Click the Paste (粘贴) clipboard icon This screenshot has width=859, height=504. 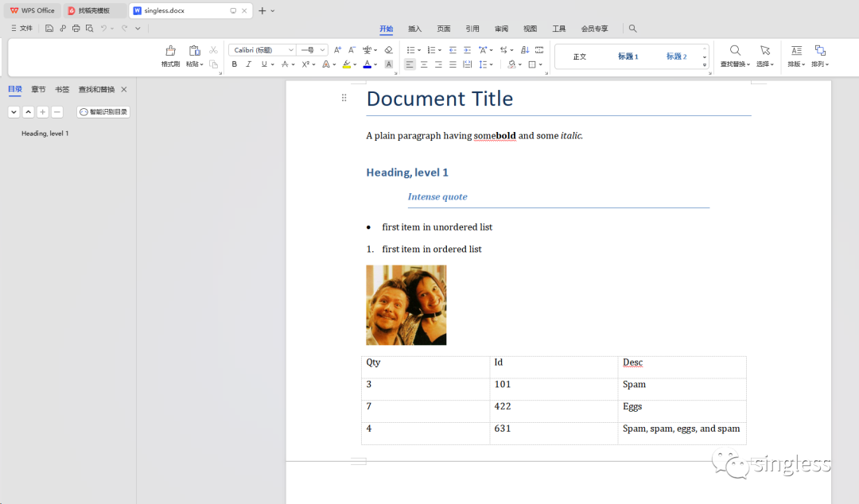tap(194, 51)
